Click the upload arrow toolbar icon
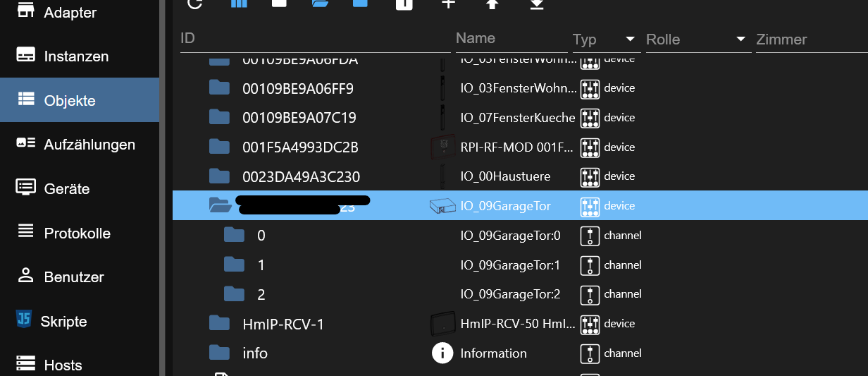This screenshot has width=868, height=376. coord(492,4)
